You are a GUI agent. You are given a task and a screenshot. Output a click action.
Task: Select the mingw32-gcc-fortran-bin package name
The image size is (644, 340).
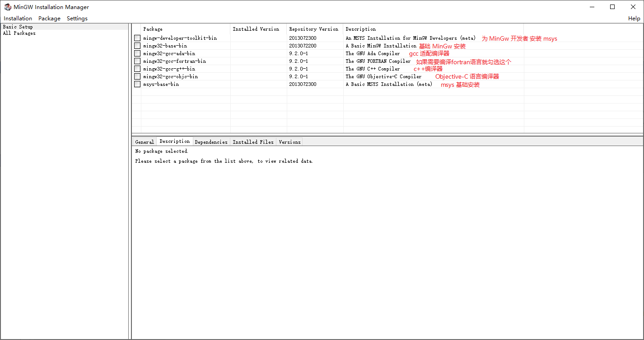point(175,61)
